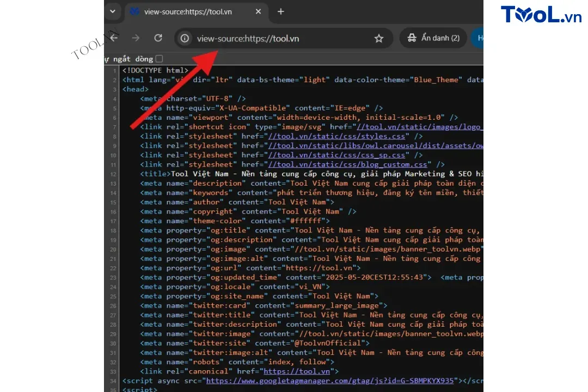
Task: View site information icon in address bar
Action: pos(185,38)
